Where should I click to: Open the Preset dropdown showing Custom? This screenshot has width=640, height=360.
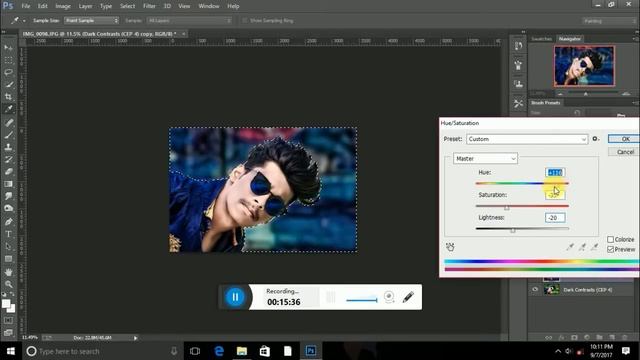click(x=527, y=139)
